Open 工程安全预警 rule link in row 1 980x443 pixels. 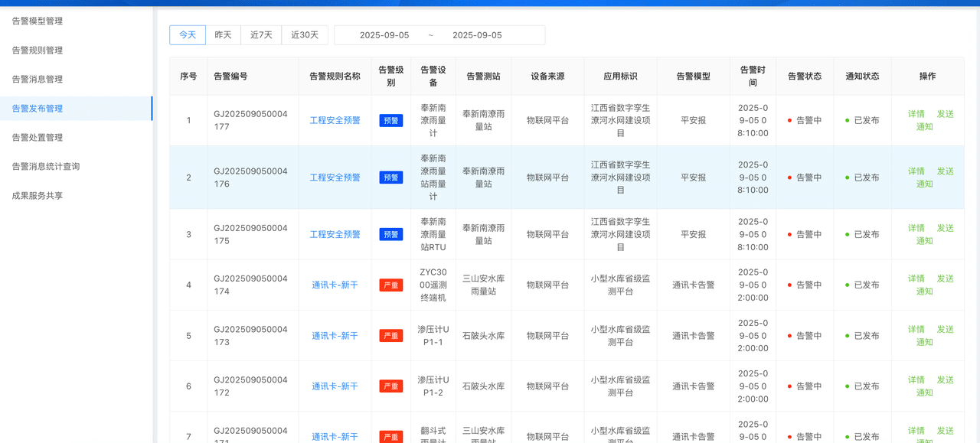(335, 121)
